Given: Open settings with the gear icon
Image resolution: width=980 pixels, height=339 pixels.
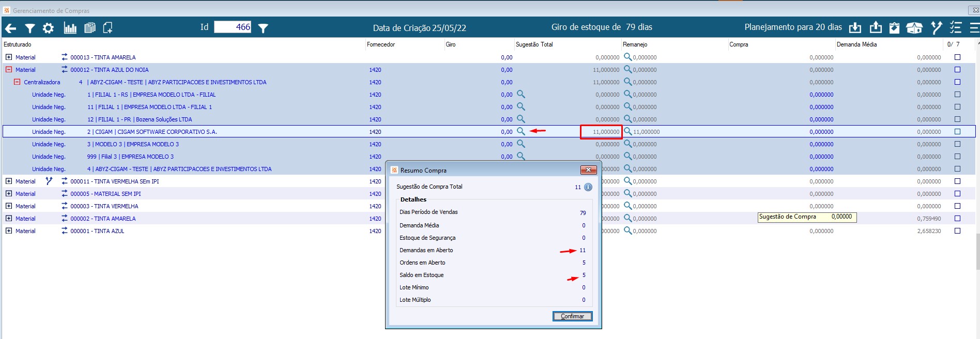Looking at the screenshot, I should [48, 28].
